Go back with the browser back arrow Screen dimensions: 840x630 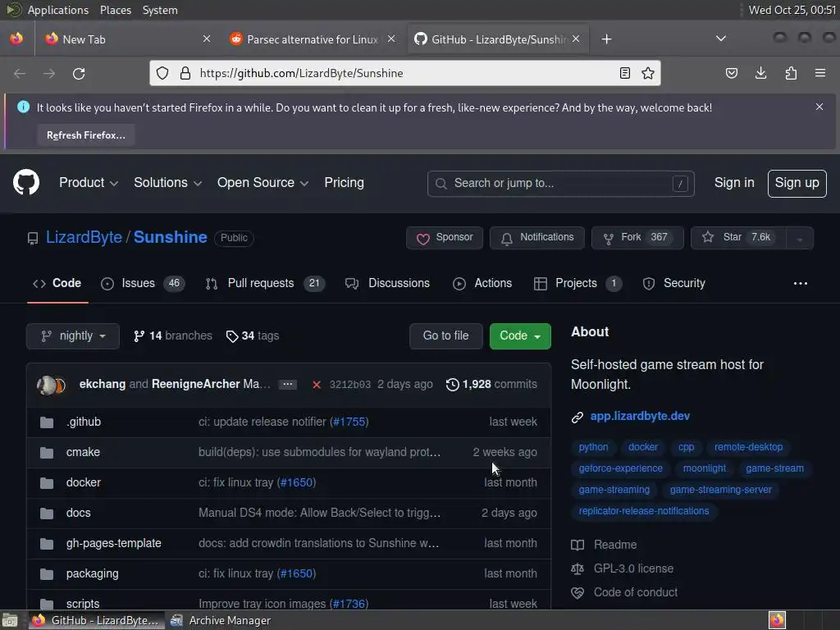pyautogui.click(x=20, y=73)
